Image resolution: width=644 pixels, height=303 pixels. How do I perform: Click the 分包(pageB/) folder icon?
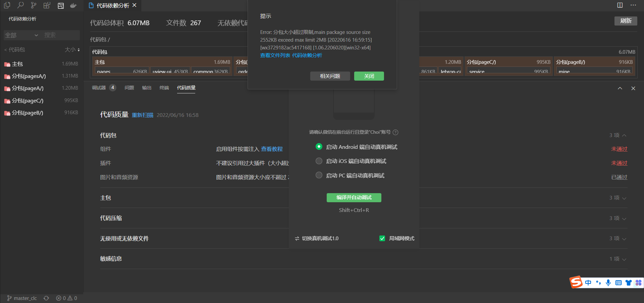(x=7, y=113)
